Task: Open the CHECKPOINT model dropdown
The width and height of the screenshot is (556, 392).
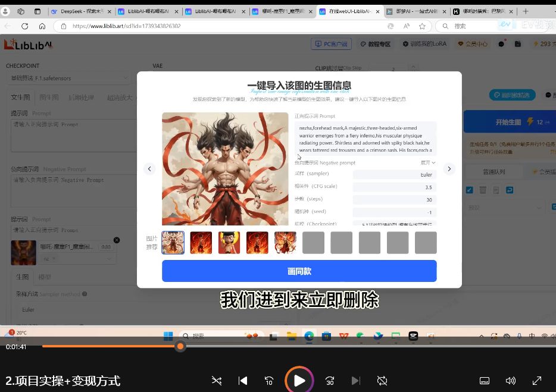Action: point(69,78)
